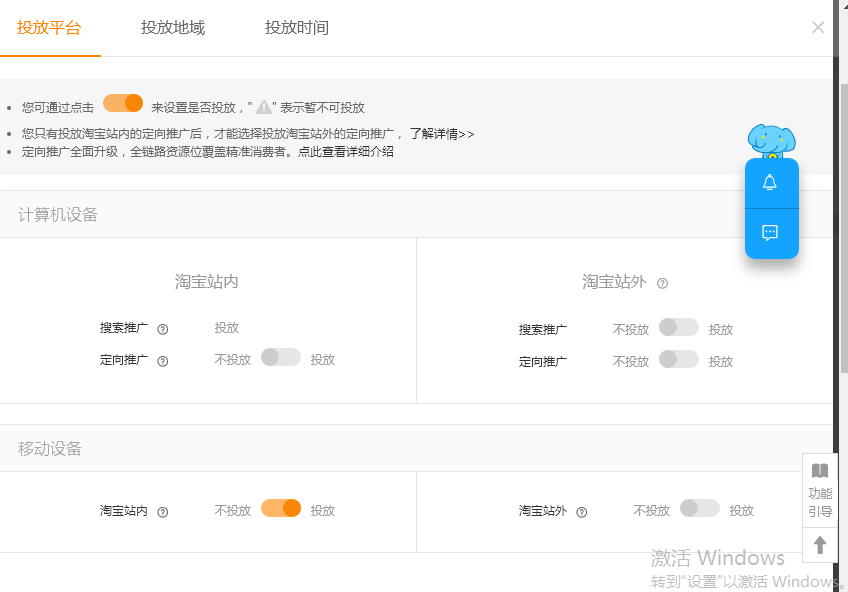
Task: Click 淘宝站内 heading under computer devices
Action: click(206, 282)
